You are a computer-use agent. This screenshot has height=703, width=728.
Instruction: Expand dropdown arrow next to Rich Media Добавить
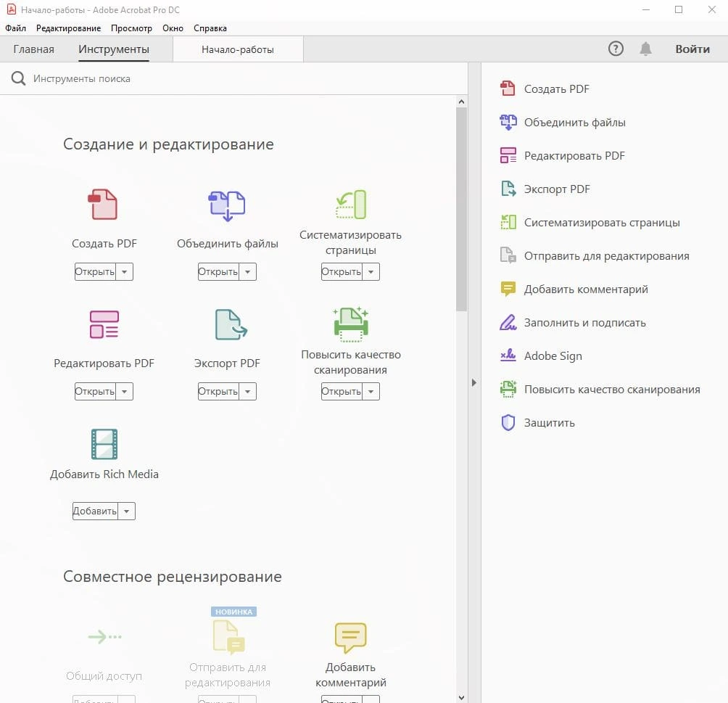(126, 511)
